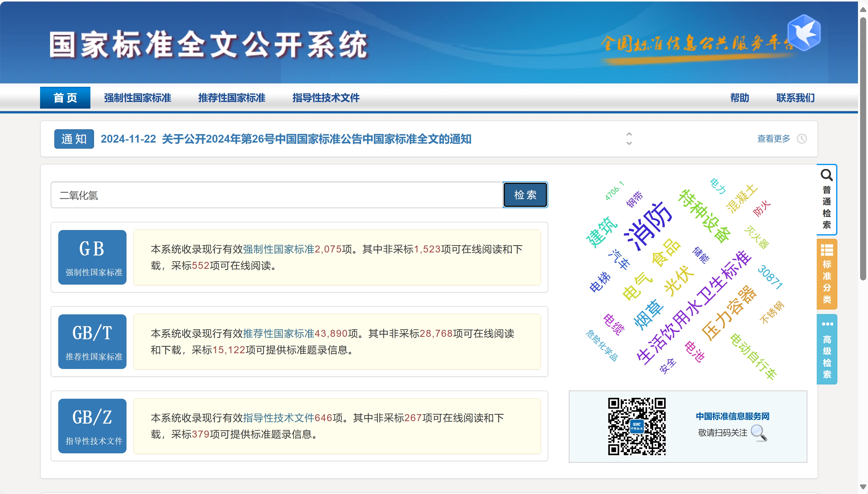Image resolution: width=868 pixels, height=494 pixels.
Task: Click magnifier icon next to 敬请扫码关注
Action: point(759,433)
